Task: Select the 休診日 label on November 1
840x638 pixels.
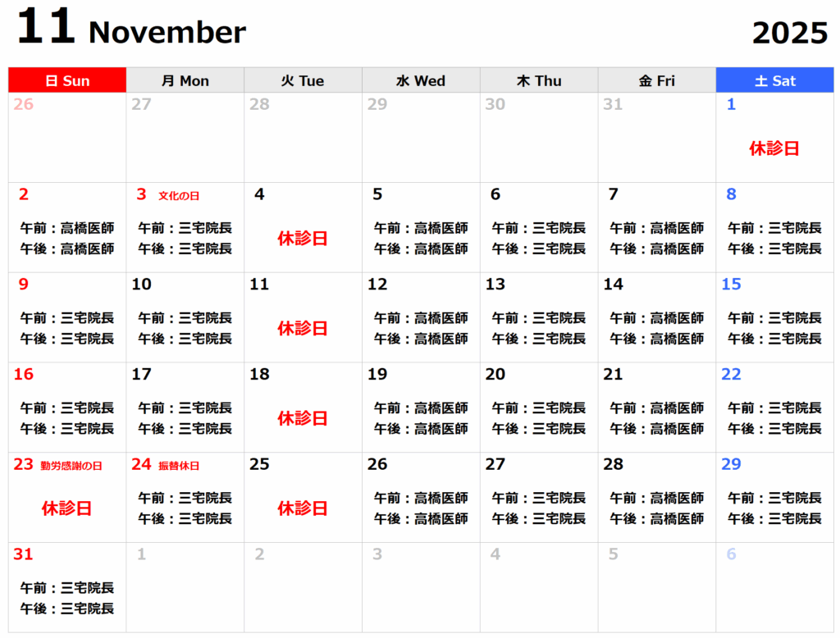Action: [774, 148]
